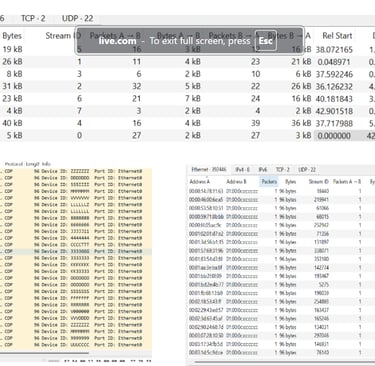Sort top table by the Rel Start column header
Image resolution: width=375 pixels, height=366 pixels.
click(337, 36)
